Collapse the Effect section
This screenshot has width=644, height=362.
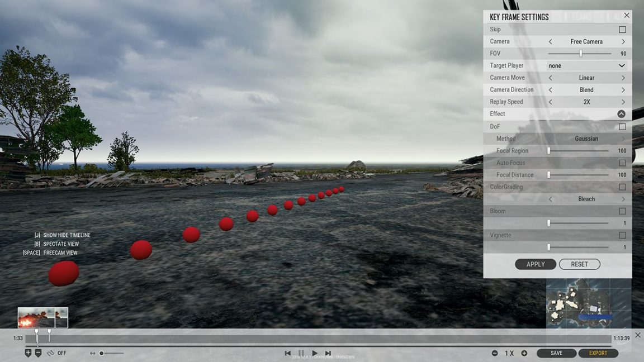pos(622,114)
